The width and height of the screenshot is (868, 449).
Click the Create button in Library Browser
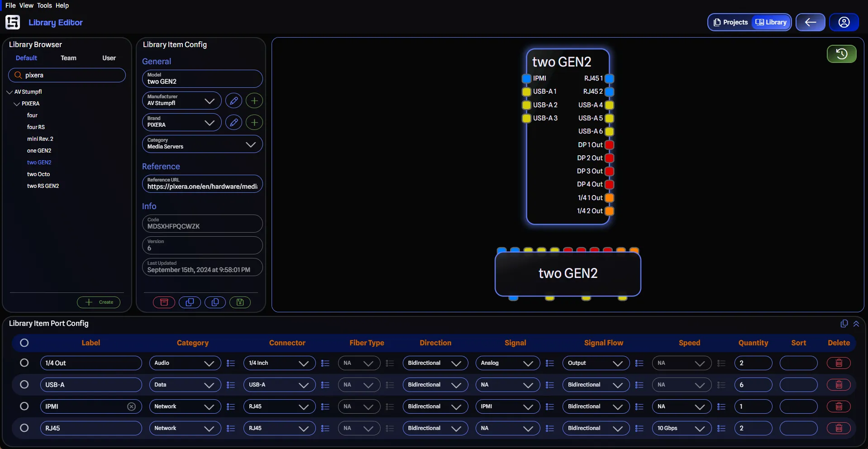point(99,302)
